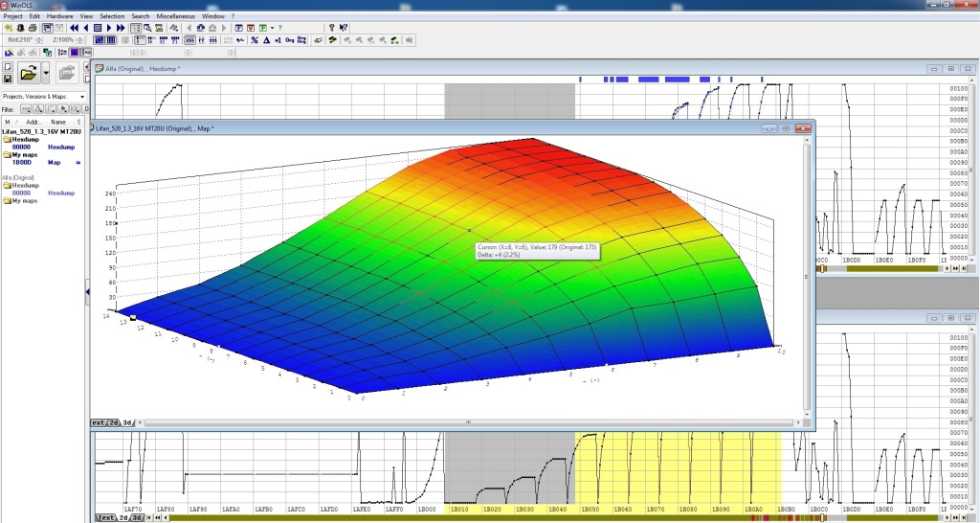Click the side panel collapse arrow
This screenshot has width=980, height=523.
coord(87,291)
